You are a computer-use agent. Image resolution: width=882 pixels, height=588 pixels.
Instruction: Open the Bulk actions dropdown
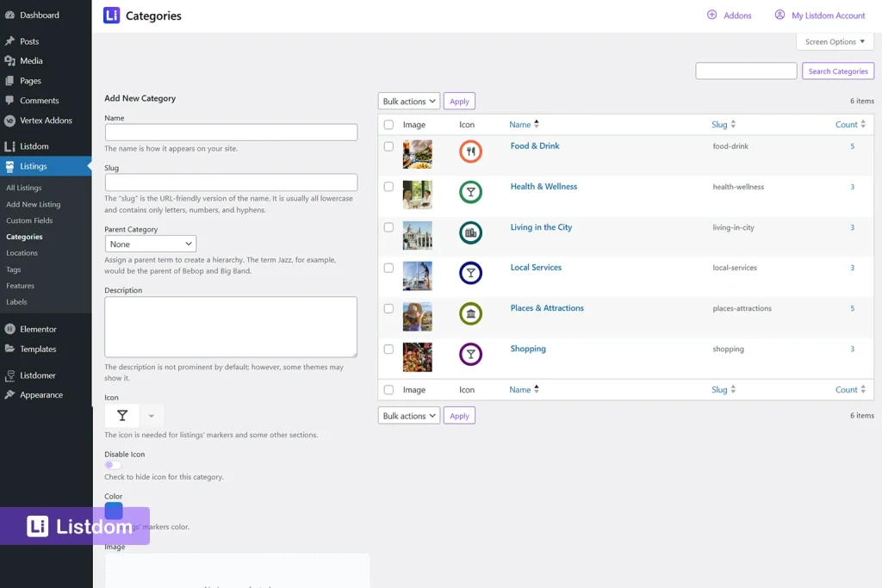pos(408,101)
